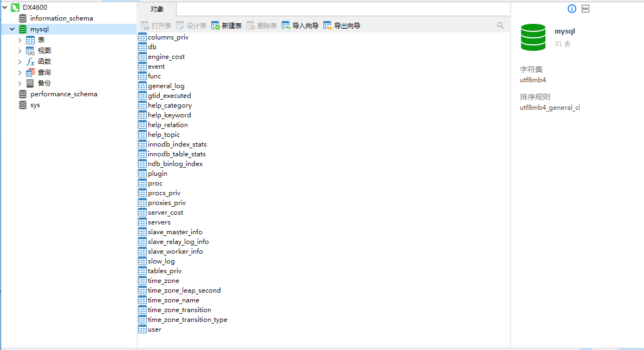
Task: Select the user table in list
Action: pos(154,329)
